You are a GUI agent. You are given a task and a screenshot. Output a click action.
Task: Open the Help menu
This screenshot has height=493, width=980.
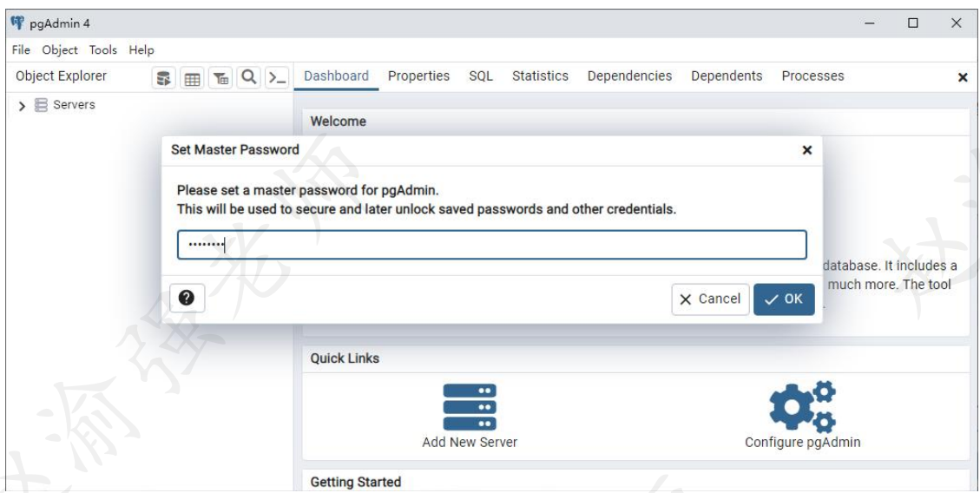coord(141,50)
